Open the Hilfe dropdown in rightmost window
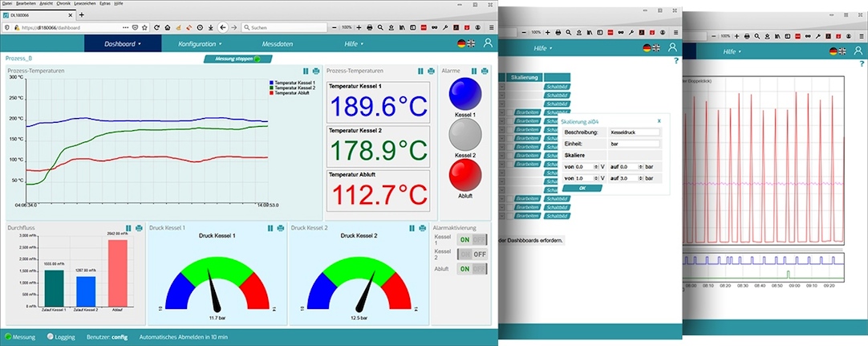 732,51
